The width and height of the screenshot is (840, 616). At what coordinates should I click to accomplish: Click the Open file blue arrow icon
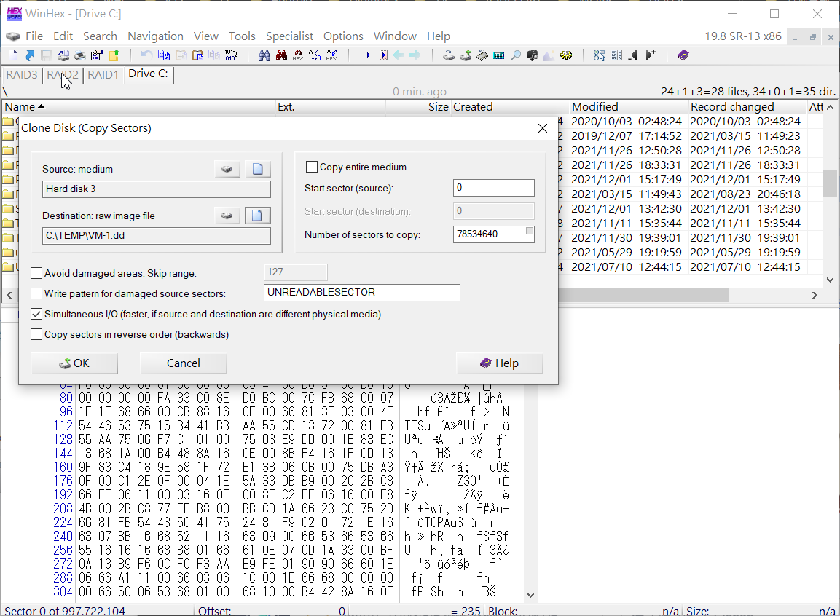coord(30,55)
